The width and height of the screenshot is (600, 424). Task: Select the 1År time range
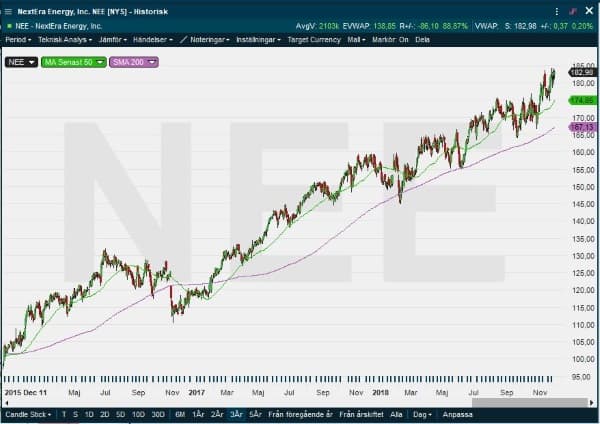click(x=198, y=414)
